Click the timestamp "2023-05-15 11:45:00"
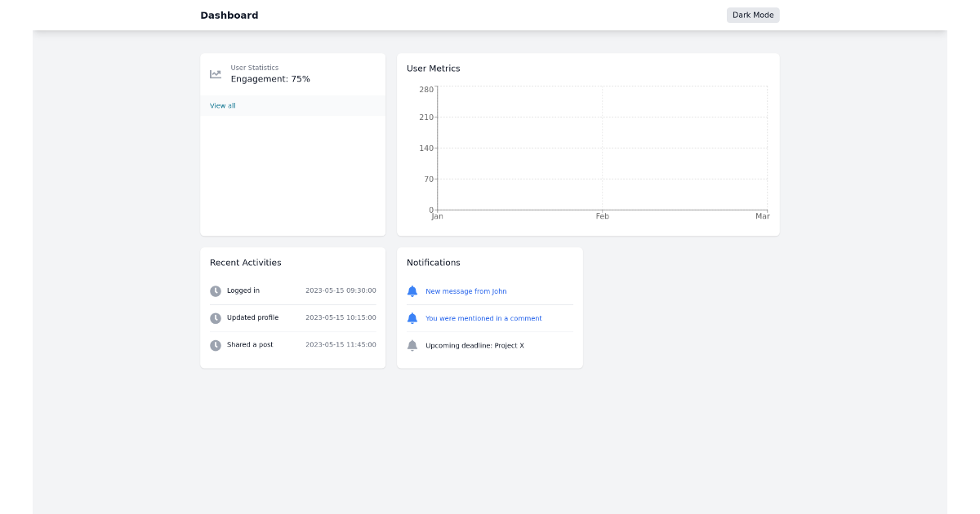 [x=341, y=344]
